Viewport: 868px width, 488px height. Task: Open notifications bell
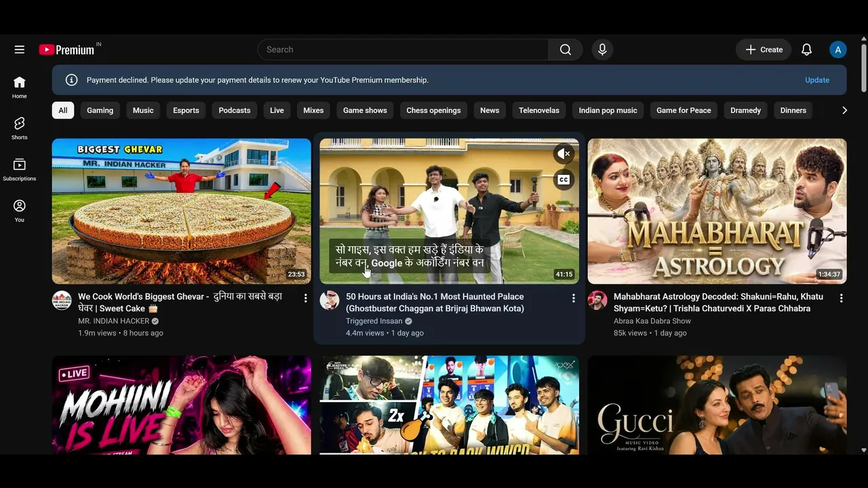coord(806,49)
